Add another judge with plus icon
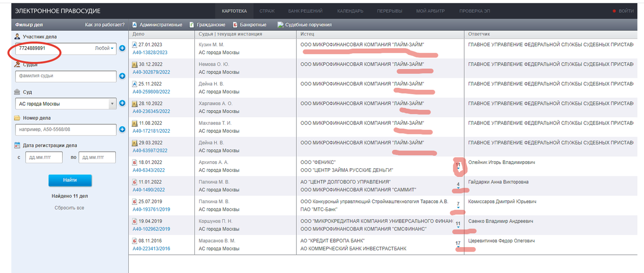The width and height of the screenshot is (644, 273). coord(122,76)
